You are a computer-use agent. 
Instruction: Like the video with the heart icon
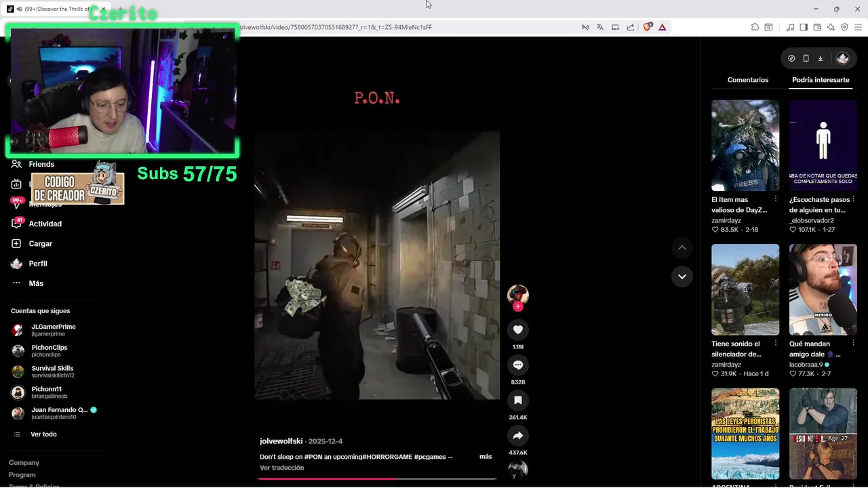518,329
